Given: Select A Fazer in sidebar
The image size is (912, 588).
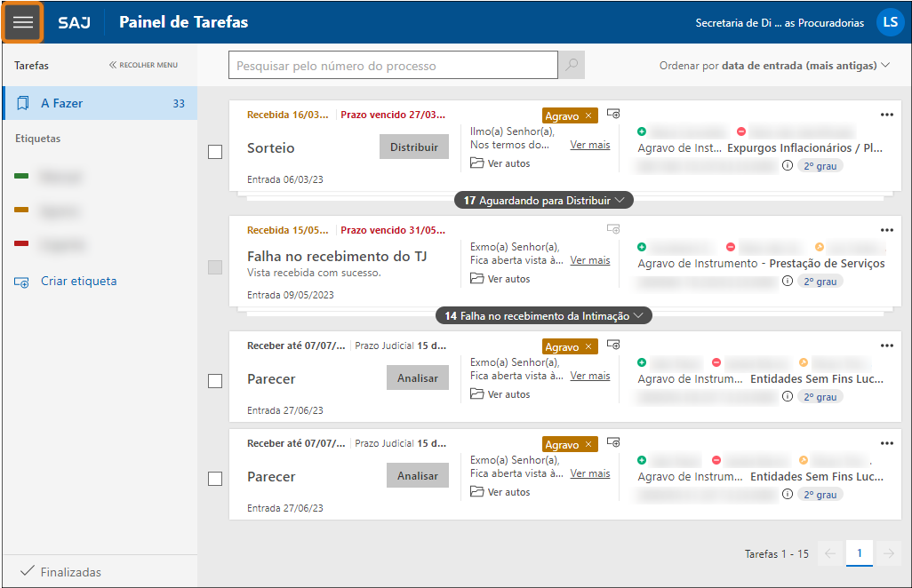Looking at the screenshot, I should point(99,103).
